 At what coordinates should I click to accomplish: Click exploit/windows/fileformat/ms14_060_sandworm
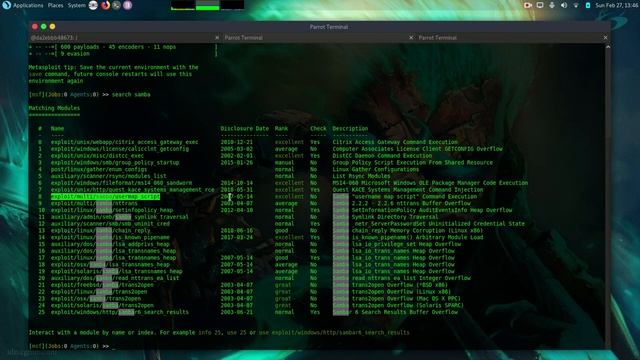click(121, 183)
